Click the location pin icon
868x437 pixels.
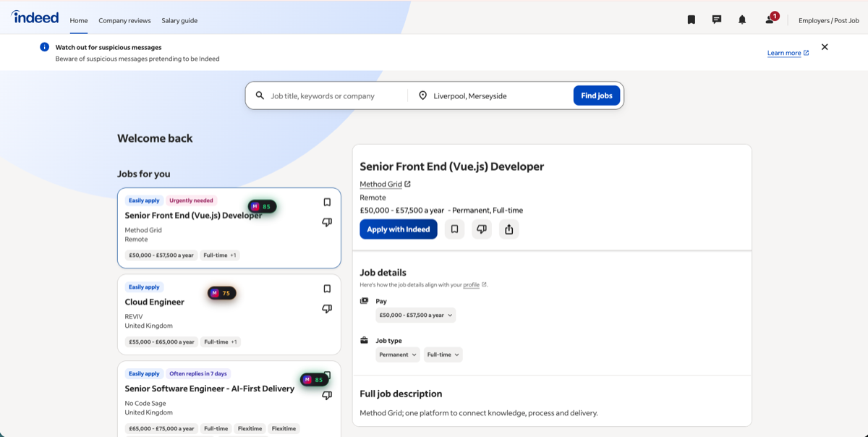423,96
